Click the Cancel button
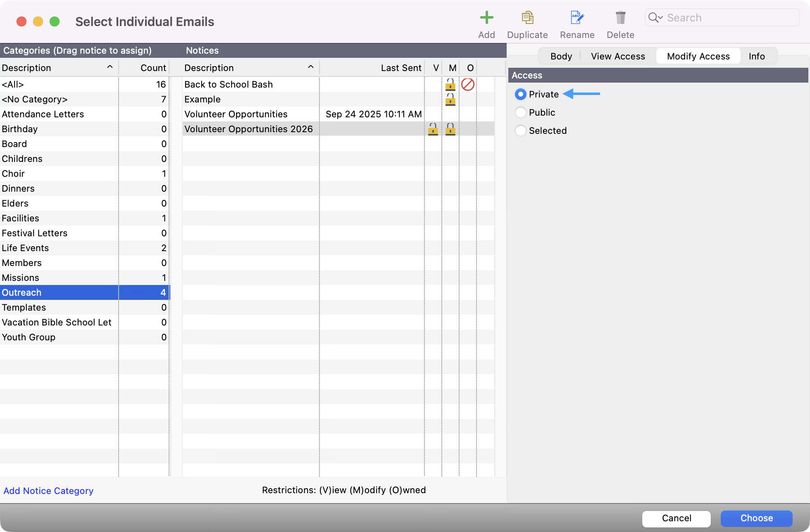This screenshot has height=532, width=810. point(677,518)
